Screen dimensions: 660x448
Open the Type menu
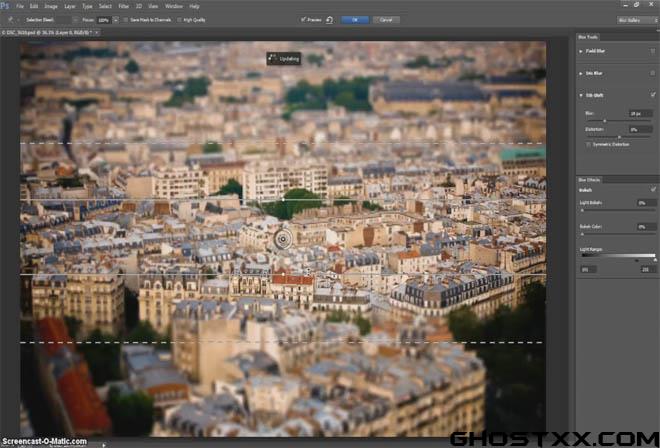[x=87, y=6]
